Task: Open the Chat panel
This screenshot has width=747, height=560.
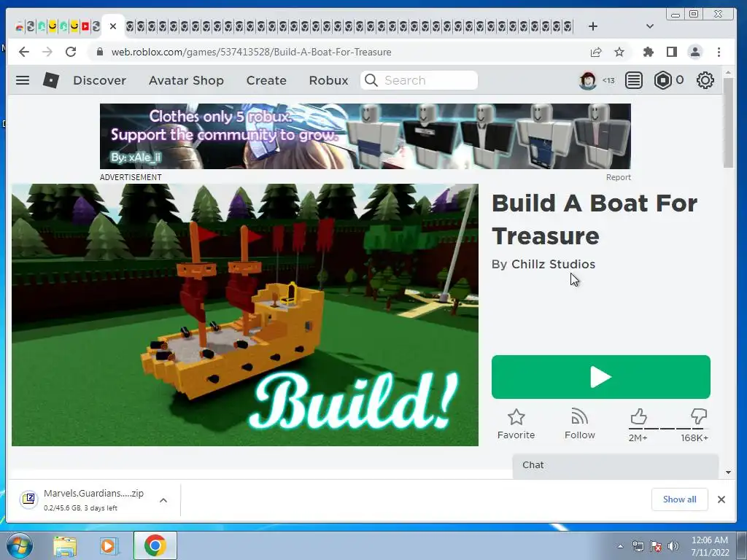Action: click(x=616, y=466)
